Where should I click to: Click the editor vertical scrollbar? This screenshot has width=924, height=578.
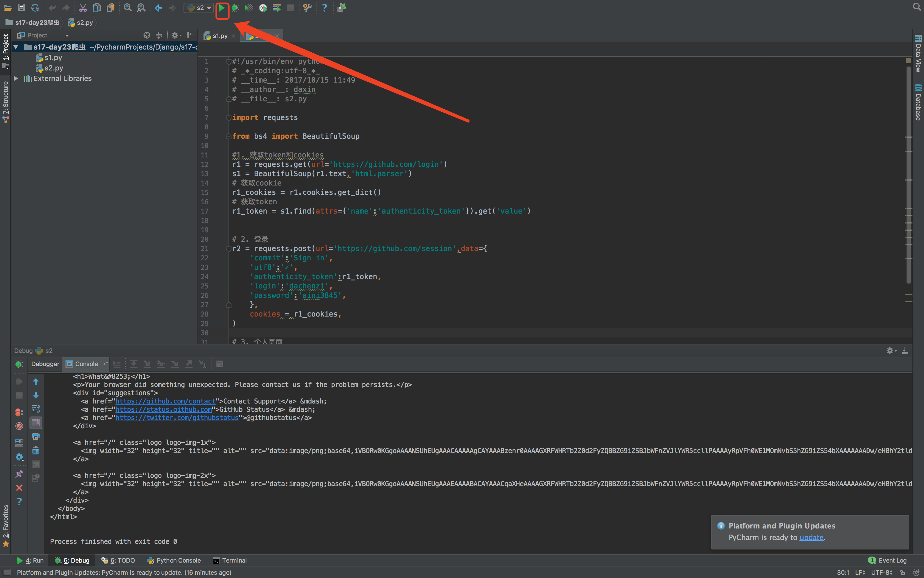pos(909,175)
